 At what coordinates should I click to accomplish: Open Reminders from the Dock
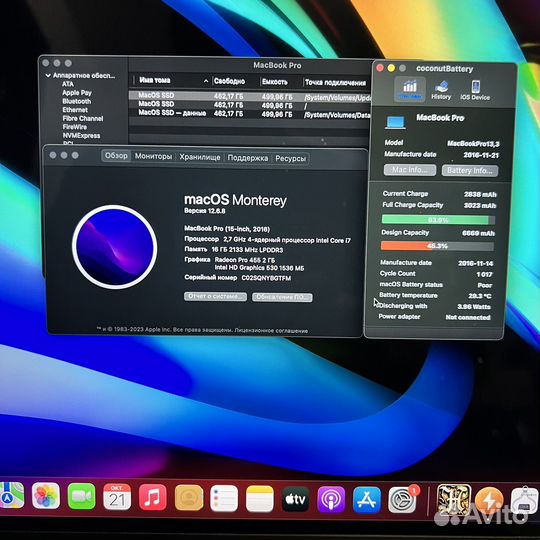224,498
